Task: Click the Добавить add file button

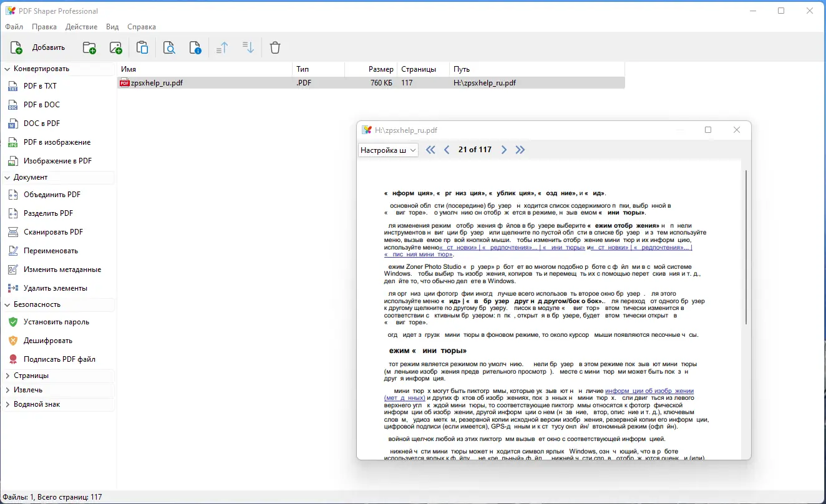Action: [x=38, y=47]
